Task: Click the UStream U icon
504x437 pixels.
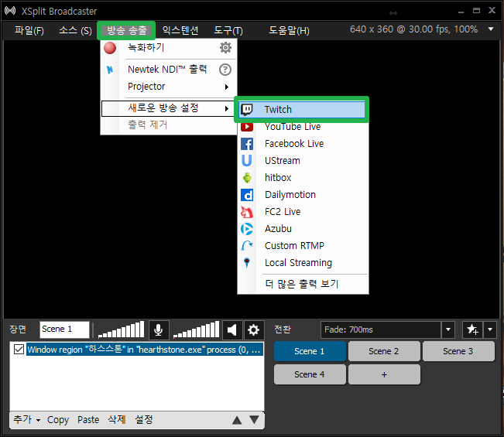Action: pyautogui.click(x=247, y=161)
